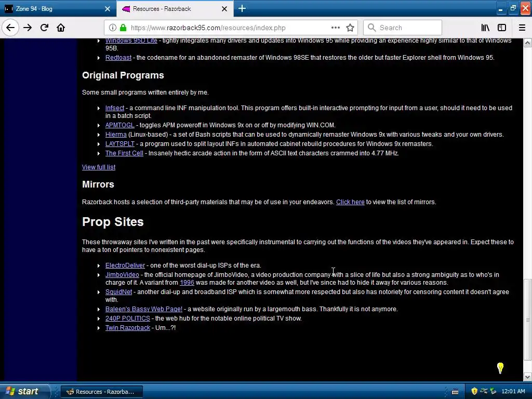
Task: Go back to the previous page
Action: point(10,28)
